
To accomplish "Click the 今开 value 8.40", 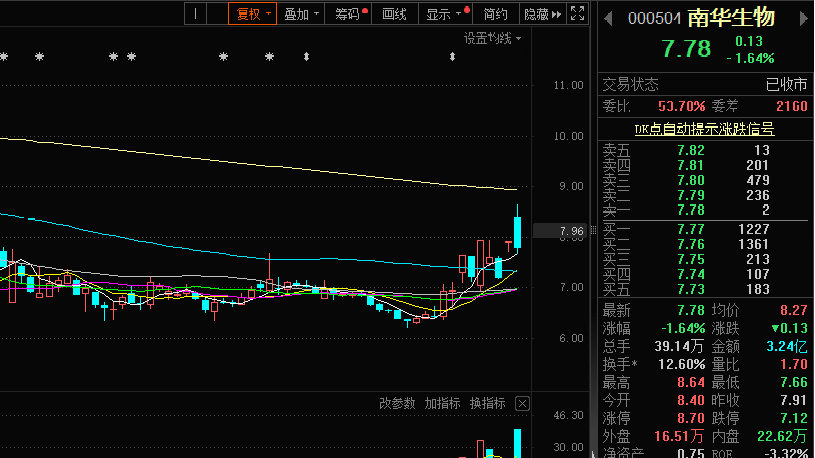I will tap(691, 400).
